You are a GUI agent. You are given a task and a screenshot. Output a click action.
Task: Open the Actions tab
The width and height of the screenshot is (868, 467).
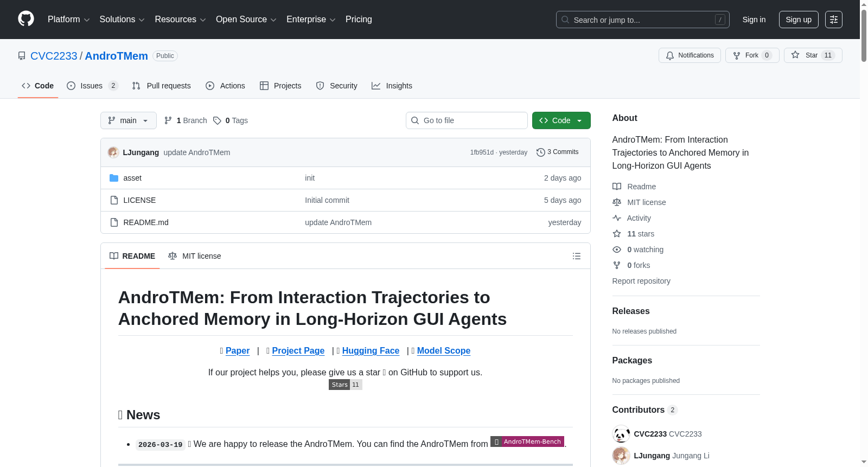226,86
